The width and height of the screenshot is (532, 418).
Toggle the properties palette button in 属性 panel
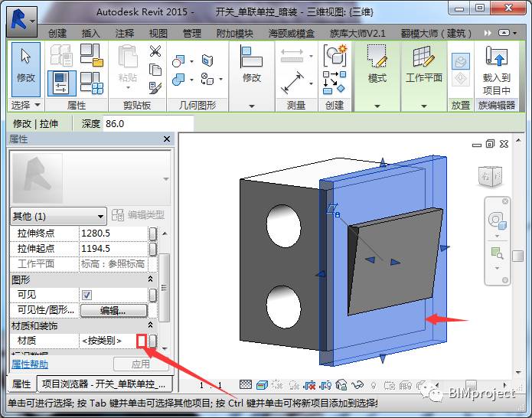[62, 83]
